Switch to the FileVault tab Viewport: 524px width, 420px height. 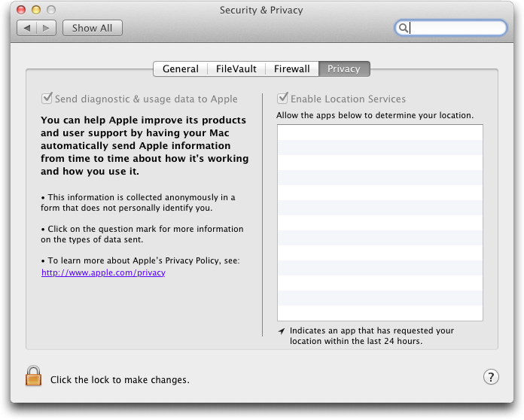236,68
